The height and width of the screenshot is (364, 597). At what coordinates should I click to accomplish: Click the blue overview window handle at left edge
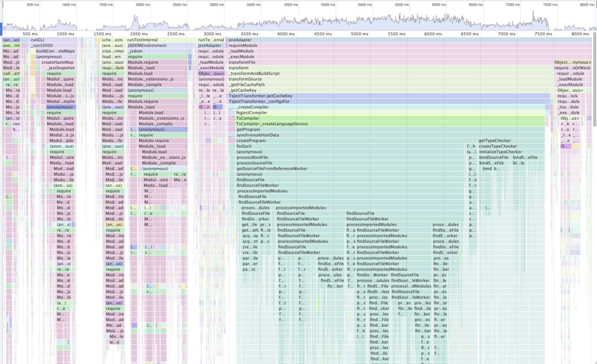coord(1,29)
